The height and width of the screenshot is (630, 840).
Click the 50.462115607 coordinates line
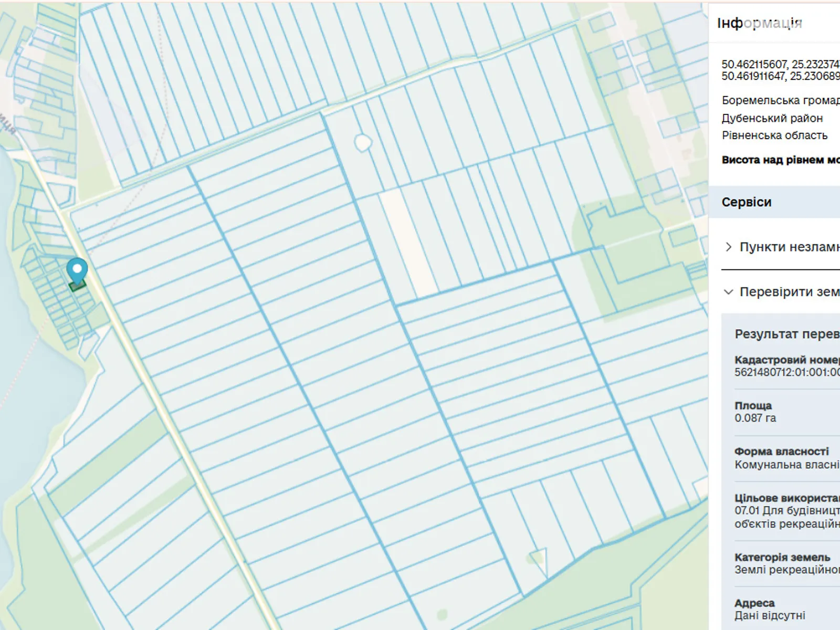pos(780,64)
